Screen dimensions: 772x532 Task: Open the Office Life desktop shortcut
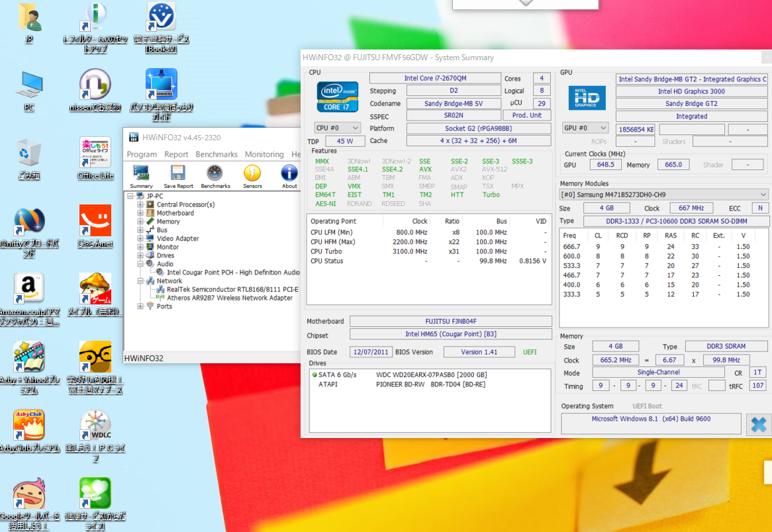[x=95, y=159]
